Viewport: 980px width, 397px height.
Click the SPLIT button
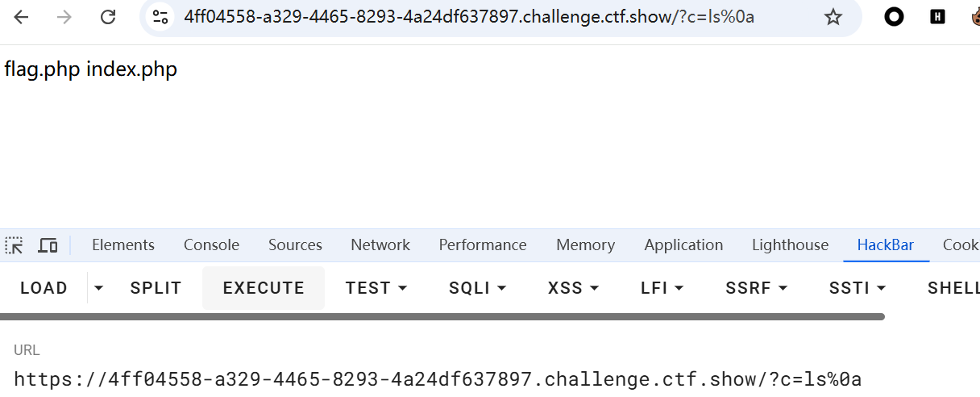tap(156, 288)
